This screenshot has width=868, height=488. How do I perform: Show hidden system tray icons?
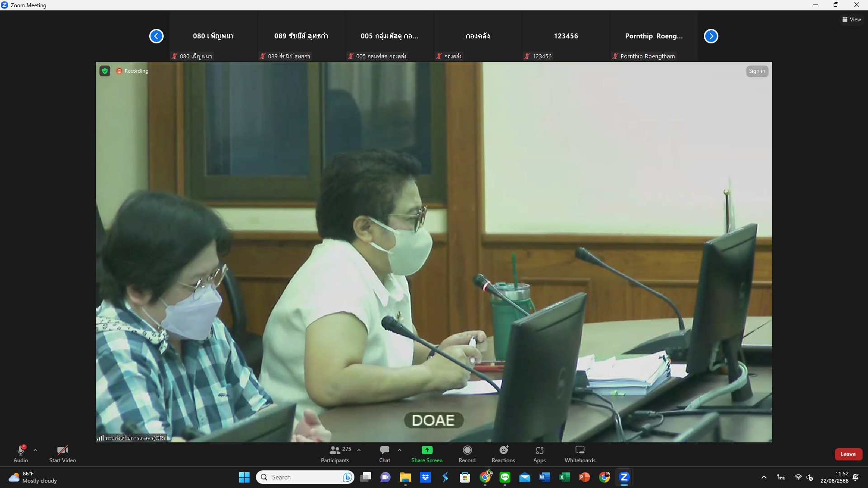pos(764,477)
